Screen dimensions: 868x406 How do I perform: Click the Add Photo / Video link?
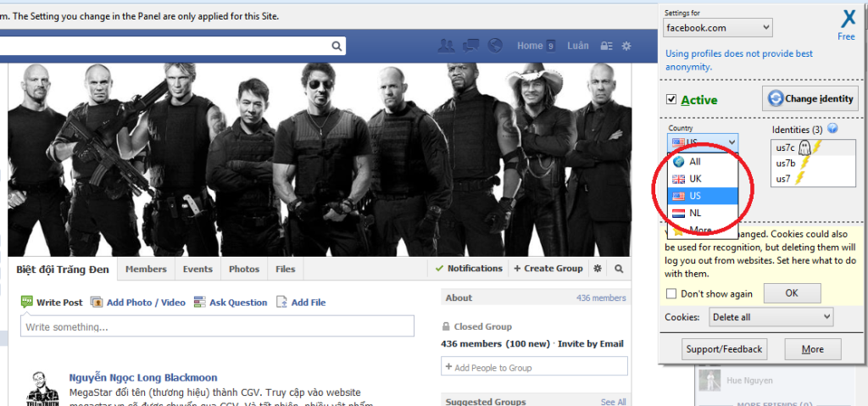coord(146,303)
